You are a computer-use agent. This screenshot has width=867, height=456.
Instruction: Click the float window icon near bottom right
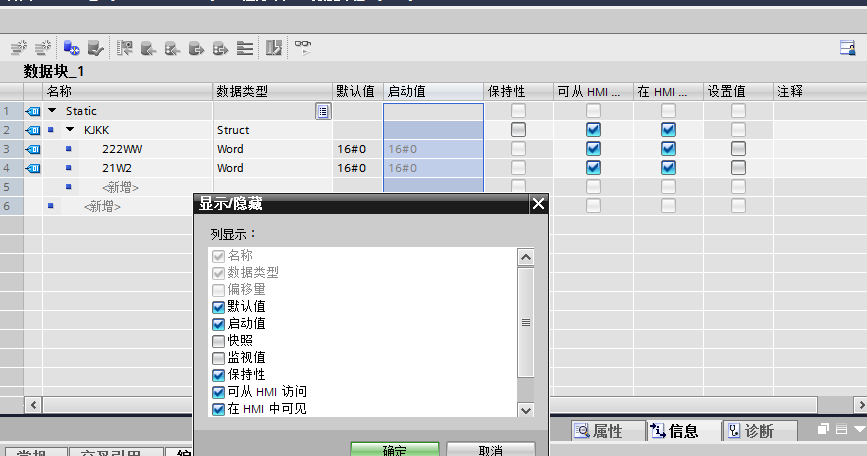(823, 429)
